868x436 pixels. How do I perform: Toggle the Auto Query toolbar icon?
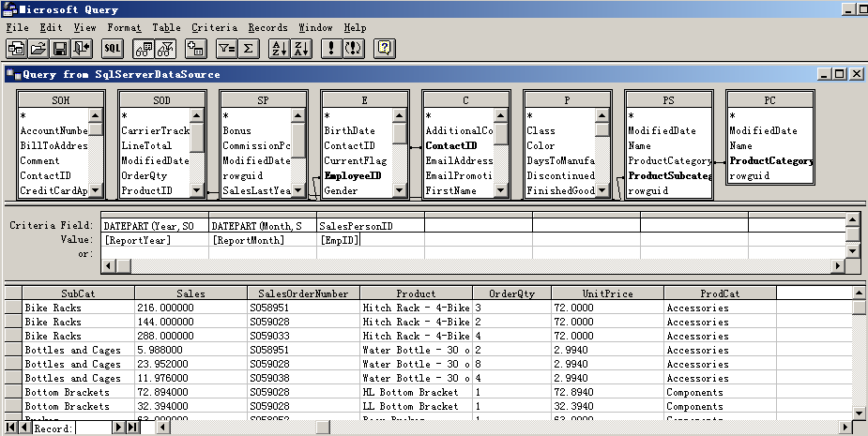353,49
